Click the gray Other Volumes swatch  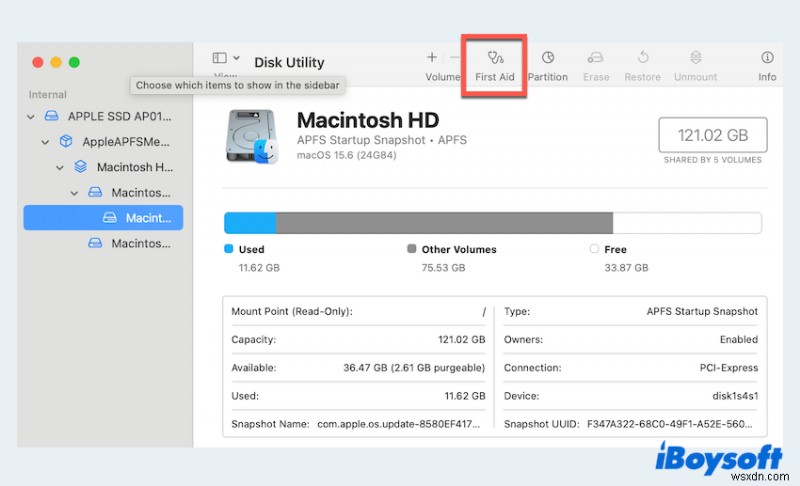411,249
